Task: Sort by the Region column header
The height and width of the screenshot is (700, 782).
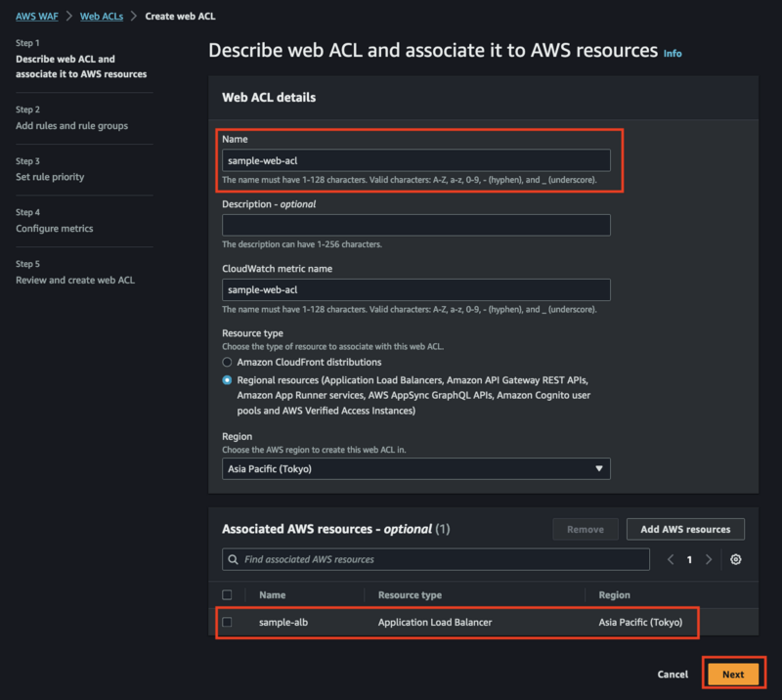Action: pos(615,594)
